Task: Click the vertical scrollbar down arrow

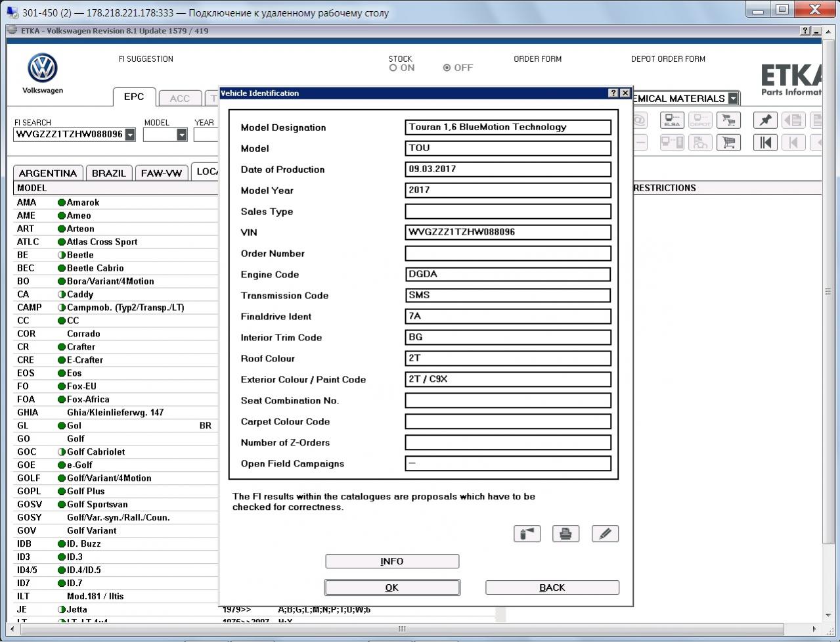Action: [828, 616]
